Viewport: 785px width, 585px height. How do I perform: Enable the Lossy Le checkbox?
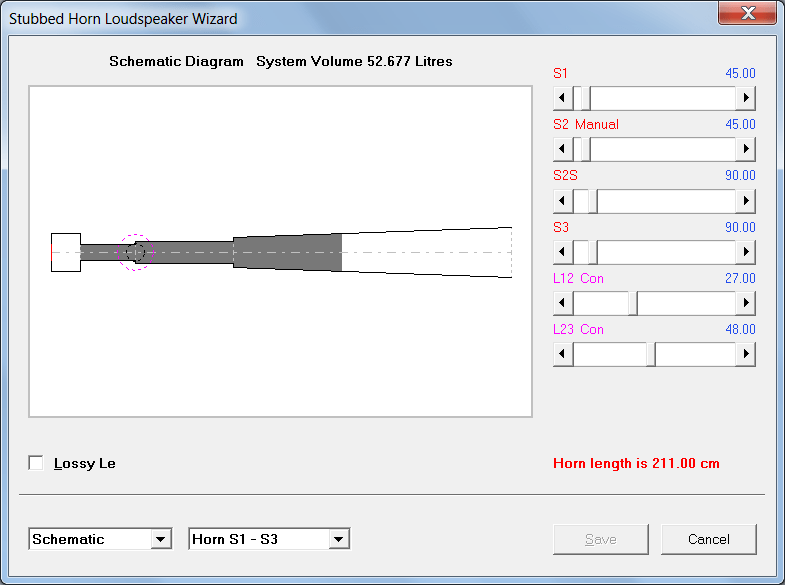36,463
